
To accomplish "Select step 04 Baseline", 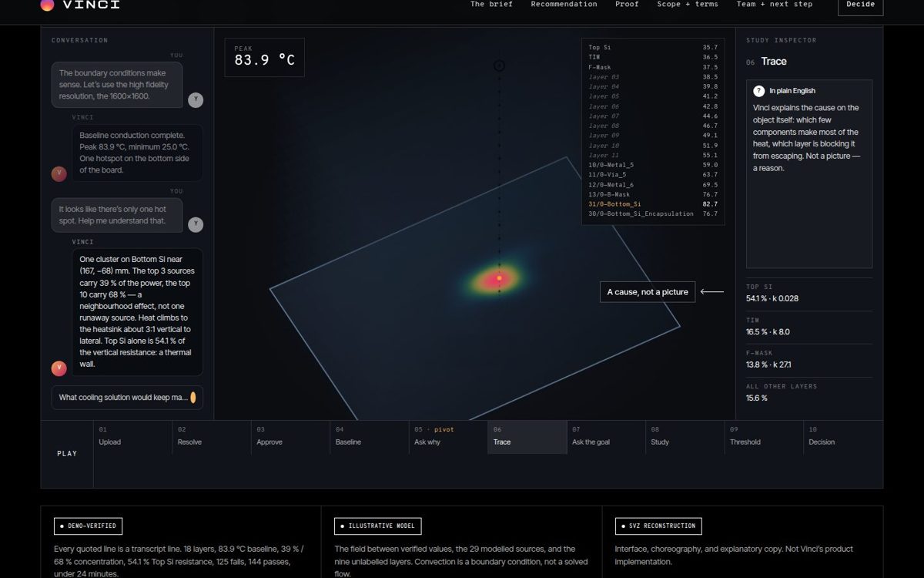I will tap(370, 437).
